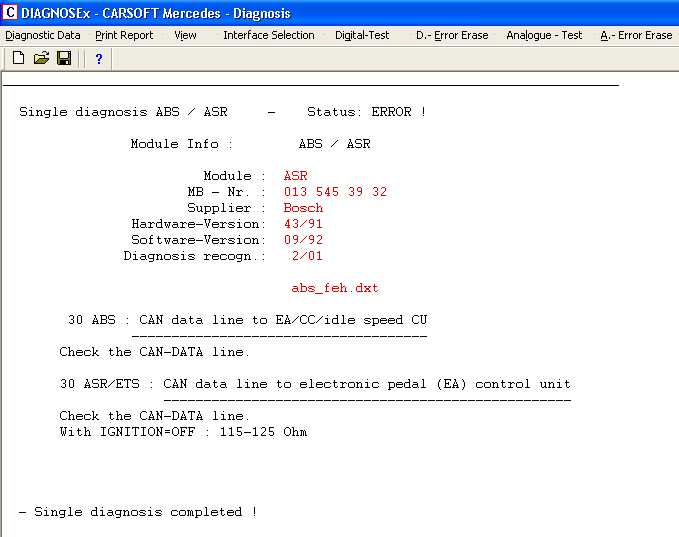679x537 pixels.
Task: Click the abs_feh.dxt file name text
Action: [335, 288]
